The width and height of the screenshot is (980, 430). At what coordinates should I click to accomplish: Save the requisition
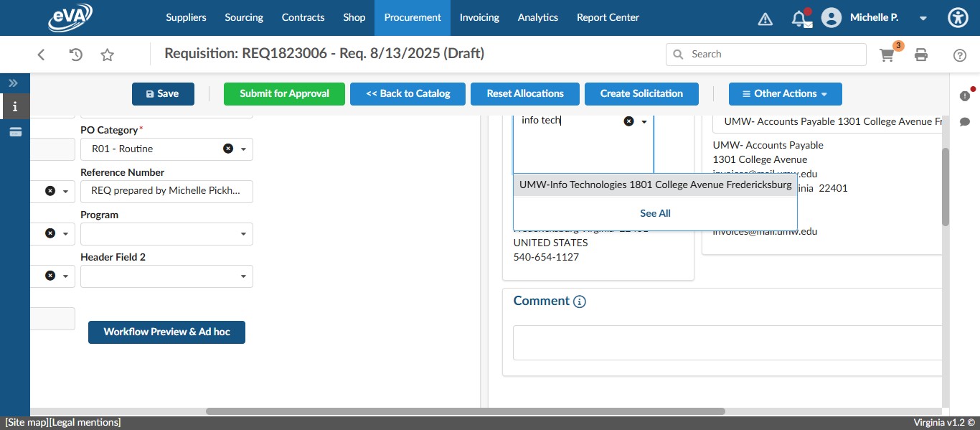[163, 93]
